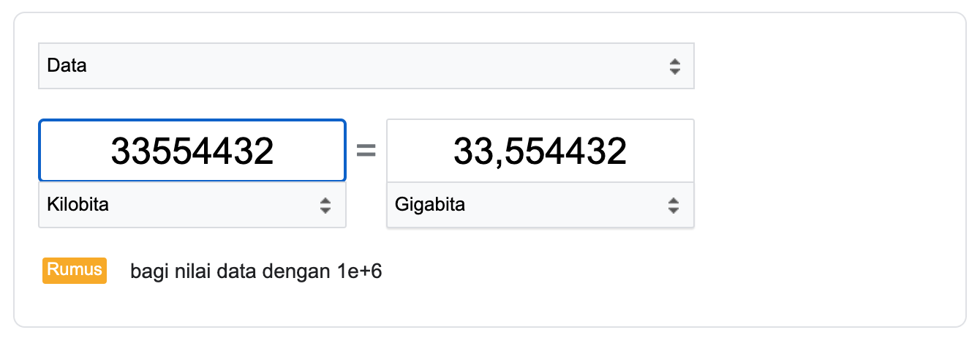
Task: Select the "Data" label text in the top selector
Action: [x=67, y=66]
